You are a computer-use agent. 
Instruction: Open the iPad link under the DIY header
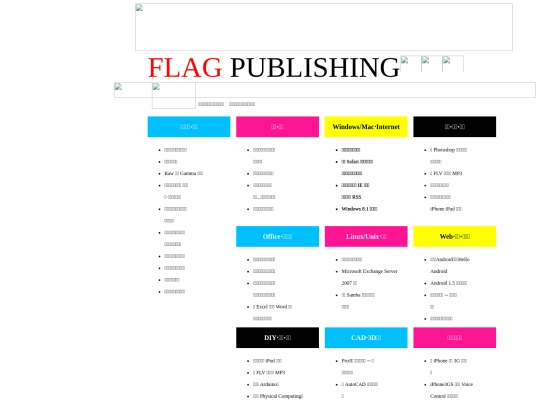tap(267, 361)
